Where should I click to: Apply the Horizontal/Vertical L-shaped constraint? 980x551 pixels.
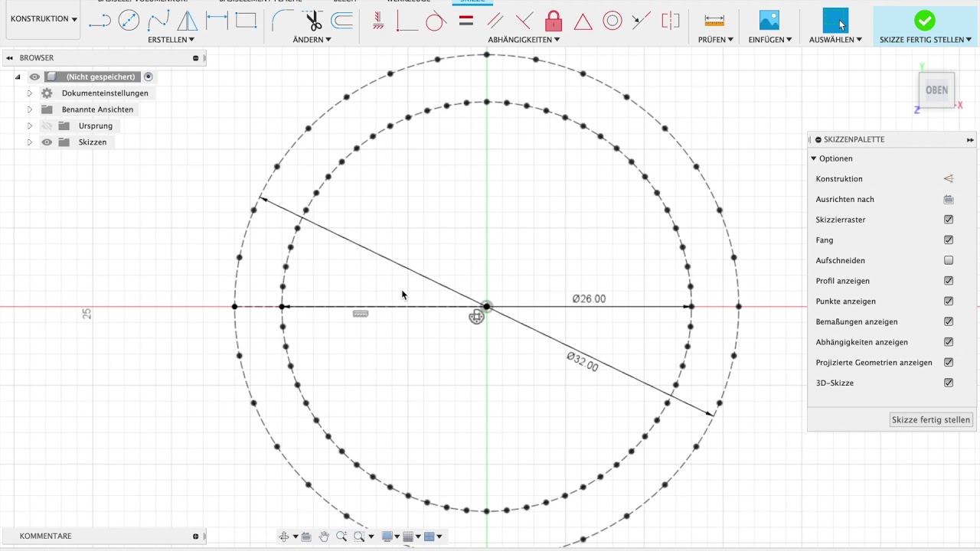[x=407, y=21]
